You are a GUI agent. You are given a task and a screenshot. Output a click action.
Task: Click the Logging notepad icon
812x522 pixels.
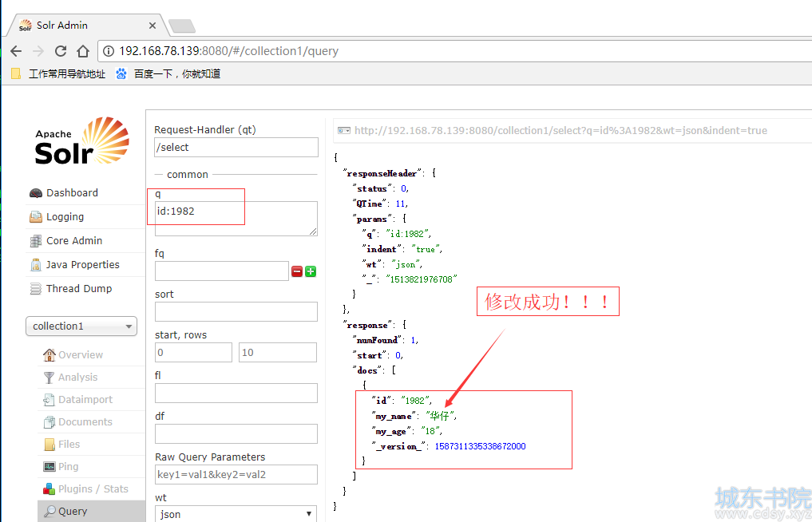36,217
